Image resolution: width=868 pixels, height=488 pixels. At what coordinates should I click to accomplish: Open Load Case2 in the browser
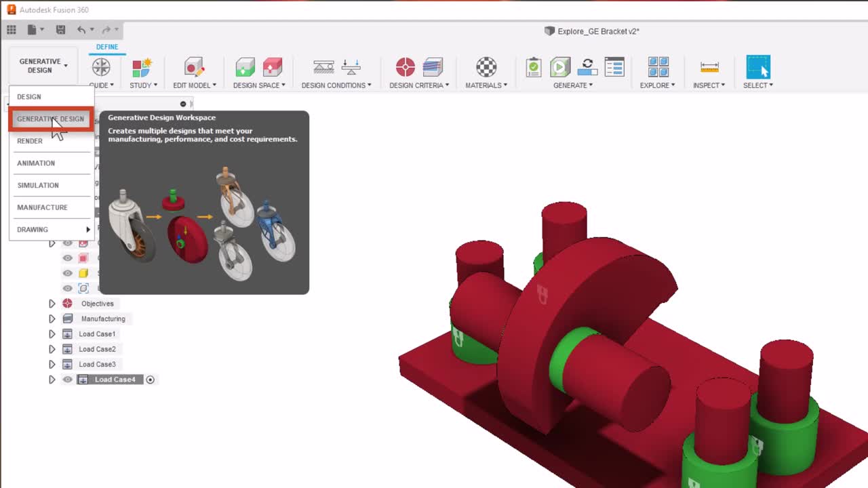pyautogui.click(x=97, y=348)
